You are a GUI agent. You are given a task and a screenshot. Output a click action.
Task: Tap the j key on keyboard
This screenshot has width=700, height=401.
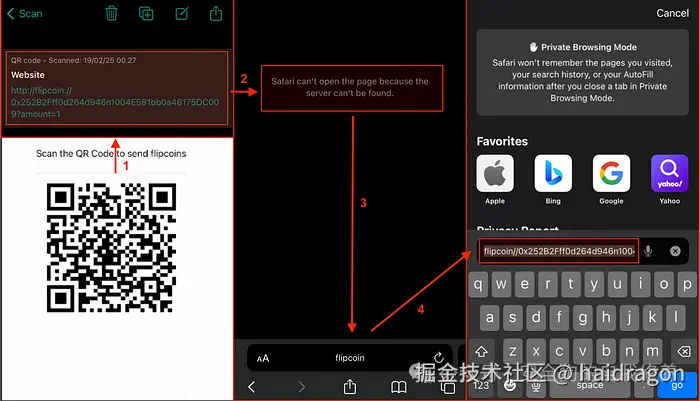(629, 317)
